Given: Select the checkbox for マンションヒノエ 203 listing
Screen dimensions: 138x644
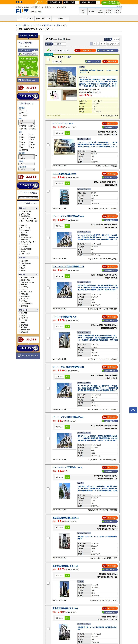Looking at the screenshot, I should (x=48, y=145).
